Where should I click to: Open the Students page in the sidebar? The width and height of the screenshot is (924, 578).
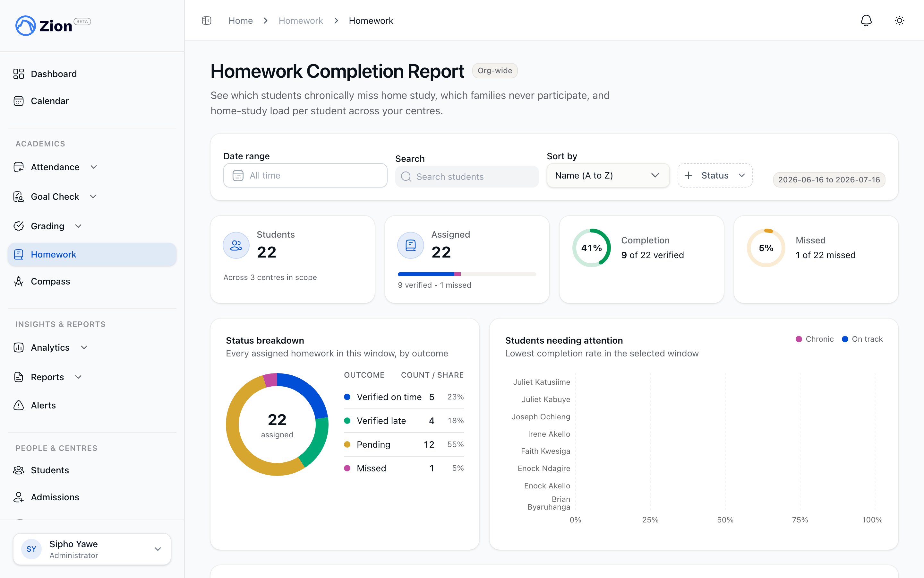[92, 470]
